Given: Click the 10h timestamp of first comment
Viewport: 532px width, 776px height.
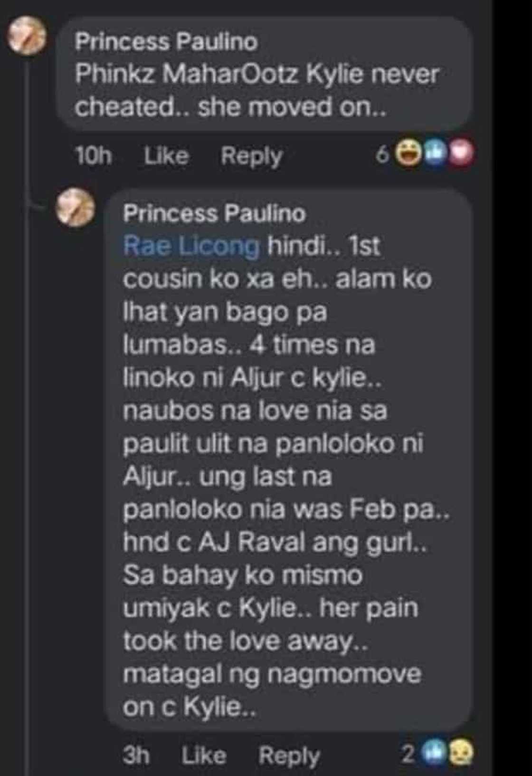Looking at the screenshot, I should pos(93,155).
